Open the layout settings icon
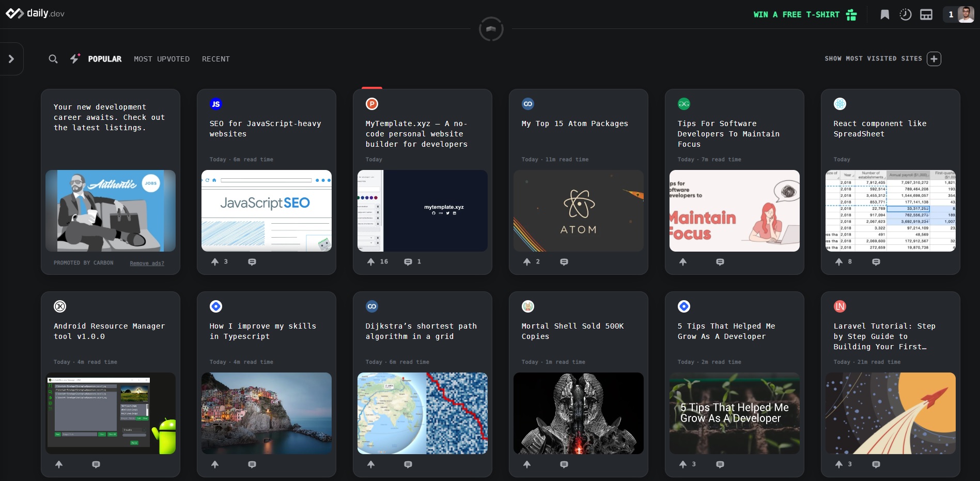 click(x=926, y=14)
